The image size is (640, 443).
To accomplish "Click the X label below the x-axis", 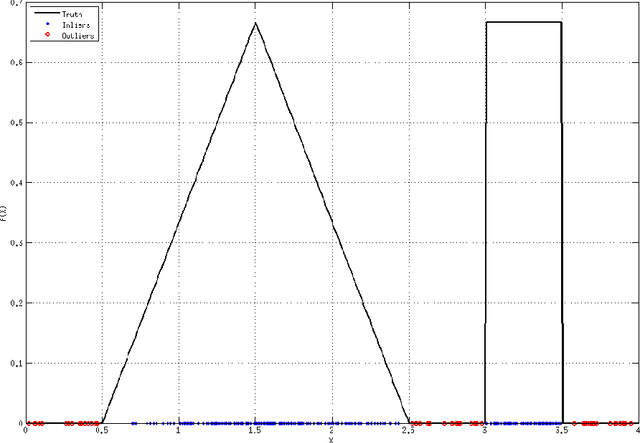I will click(331, 440).
